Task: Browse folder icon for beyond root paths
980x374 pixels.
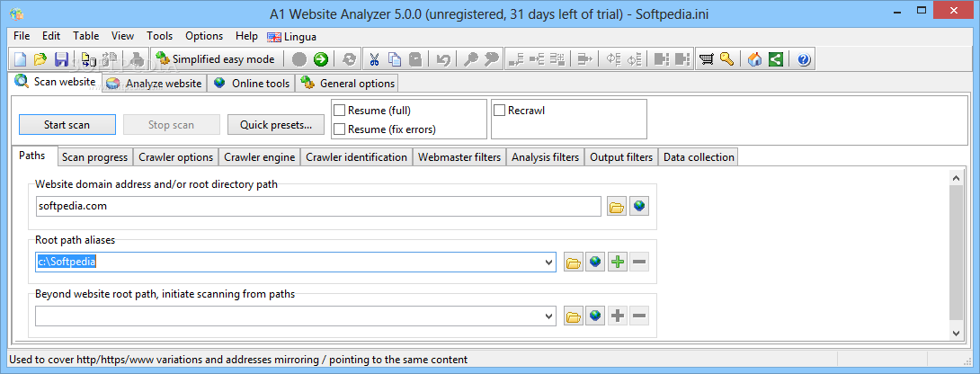Action: coord(573,316)
